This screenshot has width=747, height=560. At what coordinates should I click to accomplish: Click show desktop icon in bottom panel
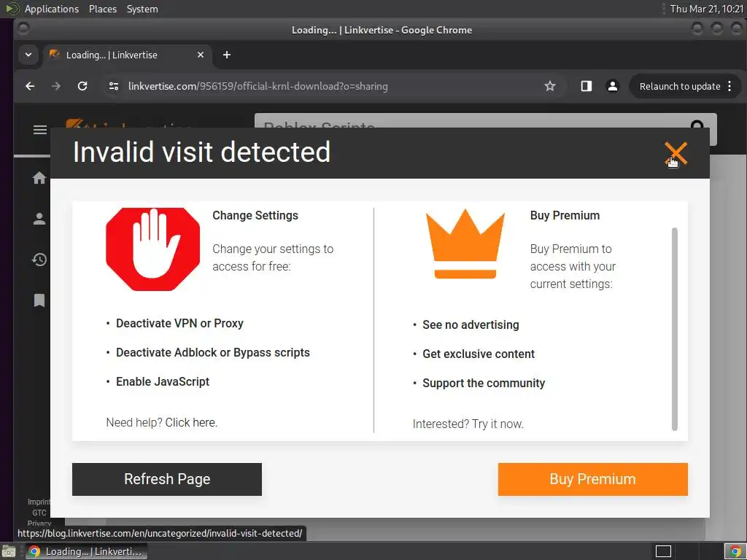tap(9, 551)
